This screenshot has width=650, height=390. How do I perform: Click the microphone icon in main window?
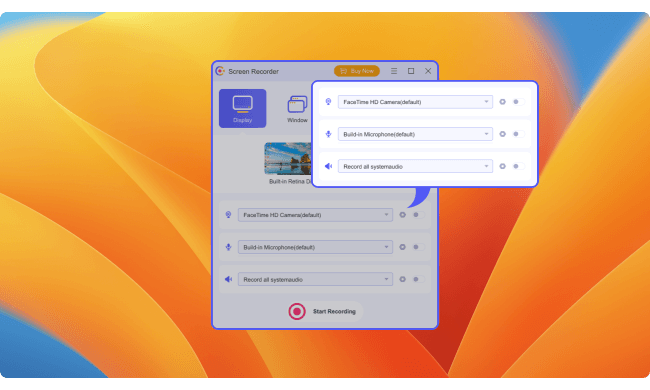tap(228, 247)
